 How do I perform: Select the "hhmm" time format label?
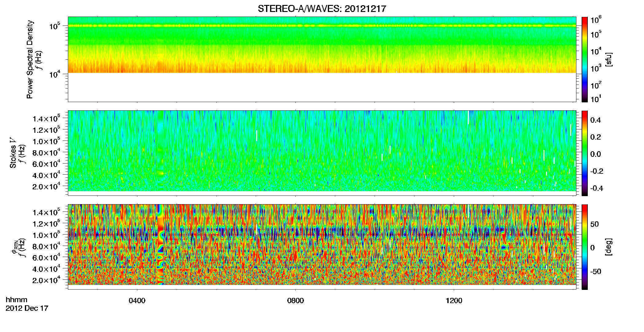[x=17, y=300]
